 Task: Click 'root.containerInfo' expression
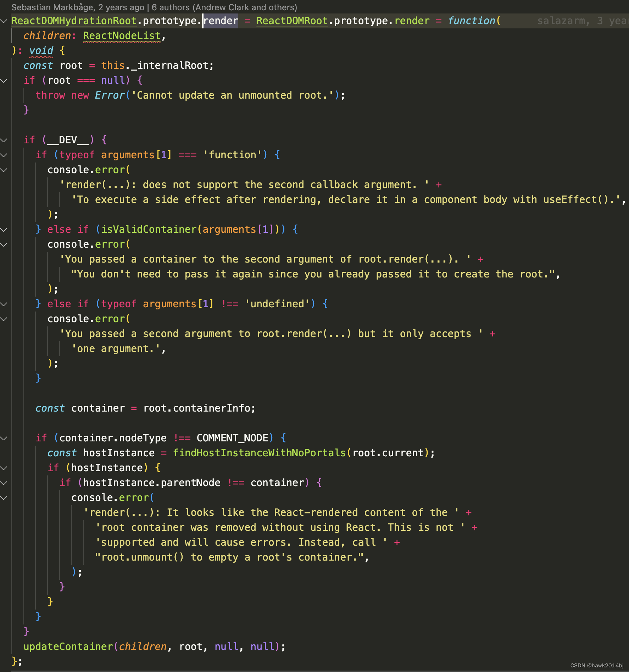(x=196, y=408)
